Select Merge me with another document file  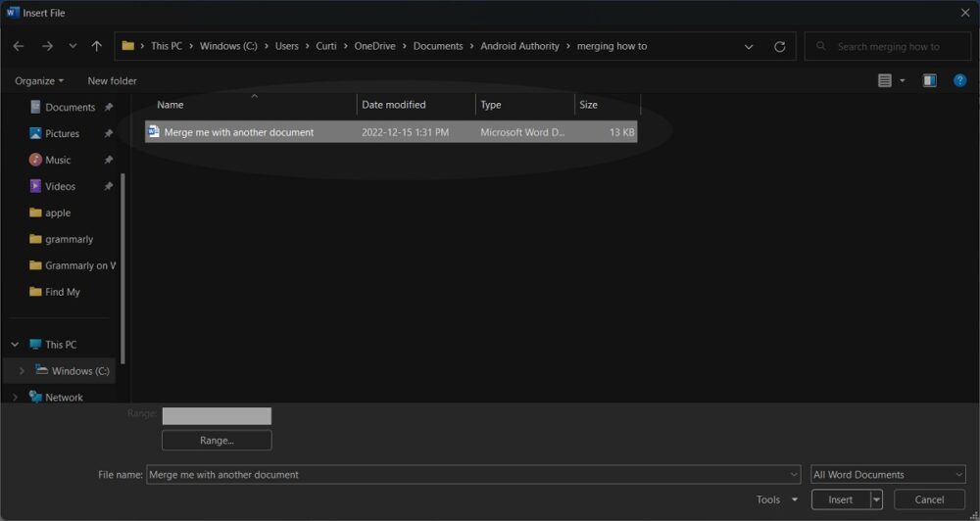click(391, 132)
